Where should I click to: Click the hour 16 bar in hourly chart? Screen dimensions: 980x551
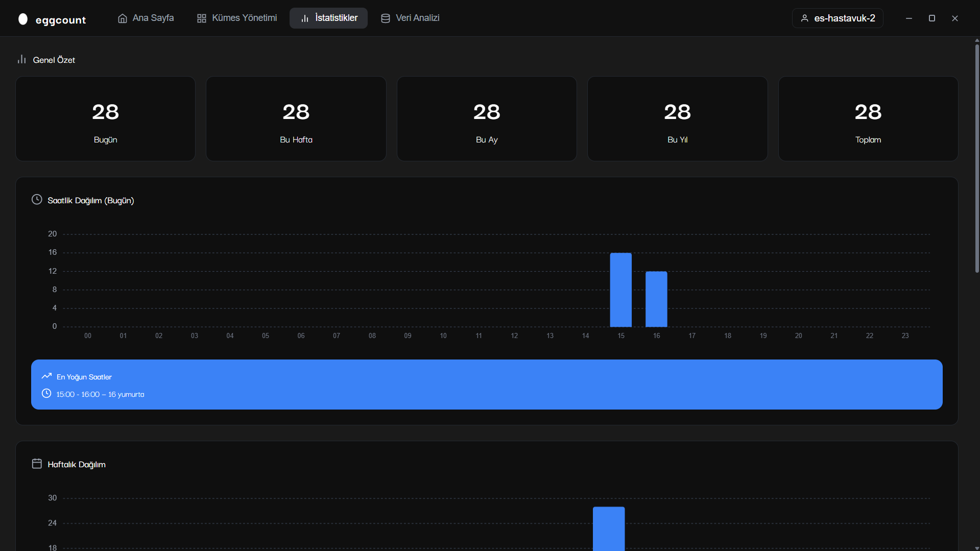tap(656, 299)
